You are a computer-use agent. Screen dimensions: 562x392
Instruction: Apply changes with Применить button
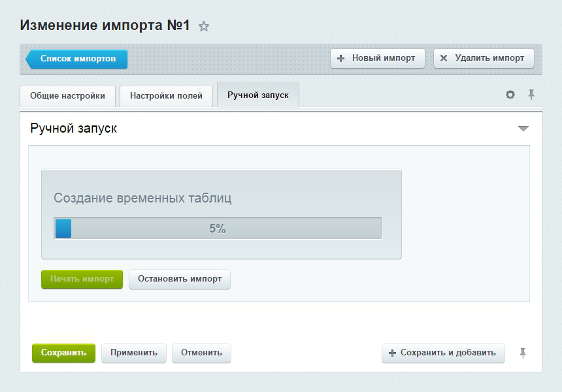coord(134,353)
